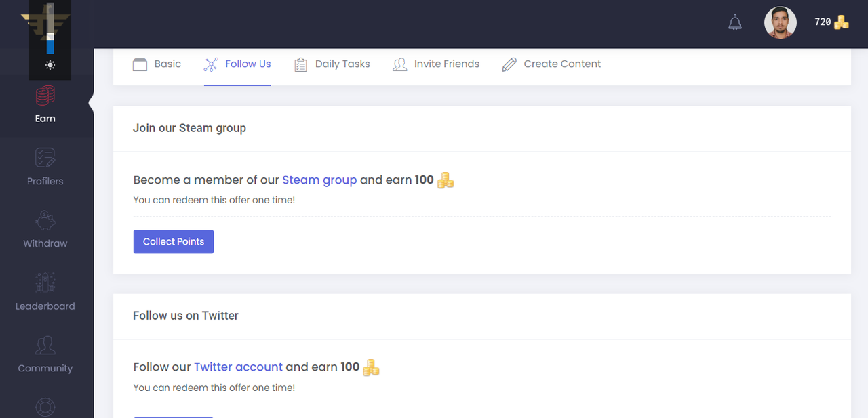Select Community label in sidebar
The width and height of the screenshot is (868, 418).
click(x=45, y=369)
